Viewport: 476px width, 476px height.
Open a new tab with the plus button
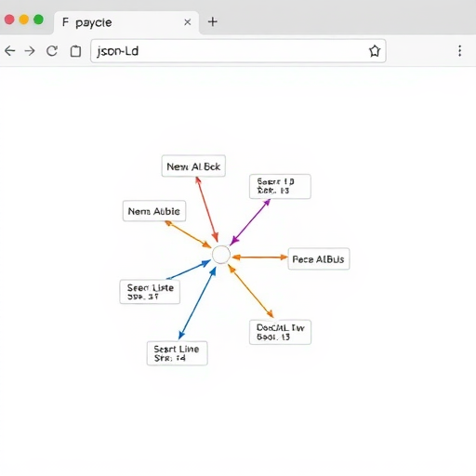point(213,21)
